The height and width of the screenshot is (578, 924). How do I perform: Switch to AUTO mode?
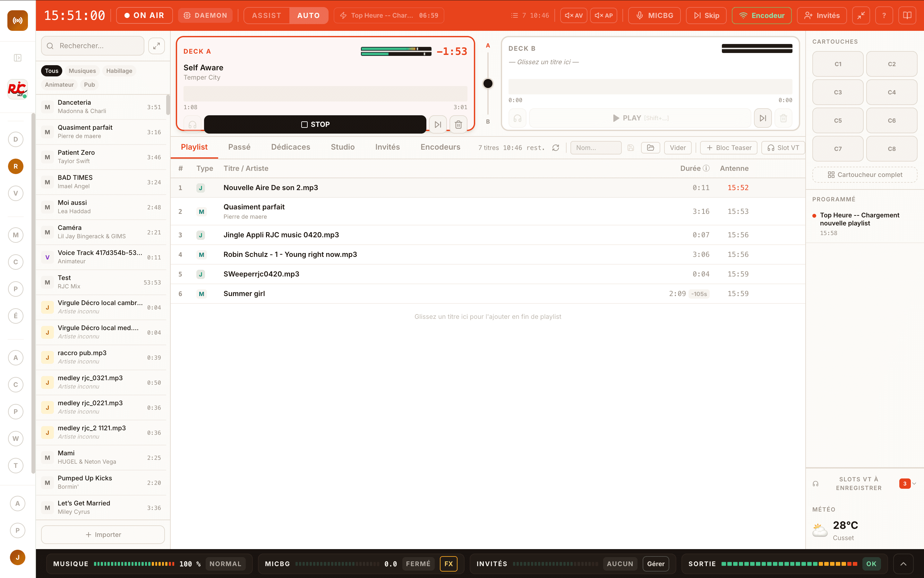pyautogui.click(x=309, y=15)
